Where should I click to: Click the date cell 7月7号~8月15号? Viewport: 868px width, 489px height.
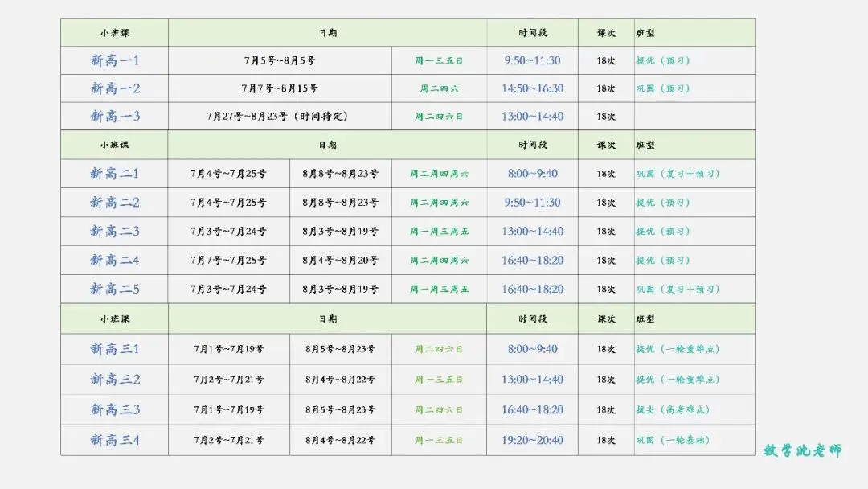click(280, 88)
